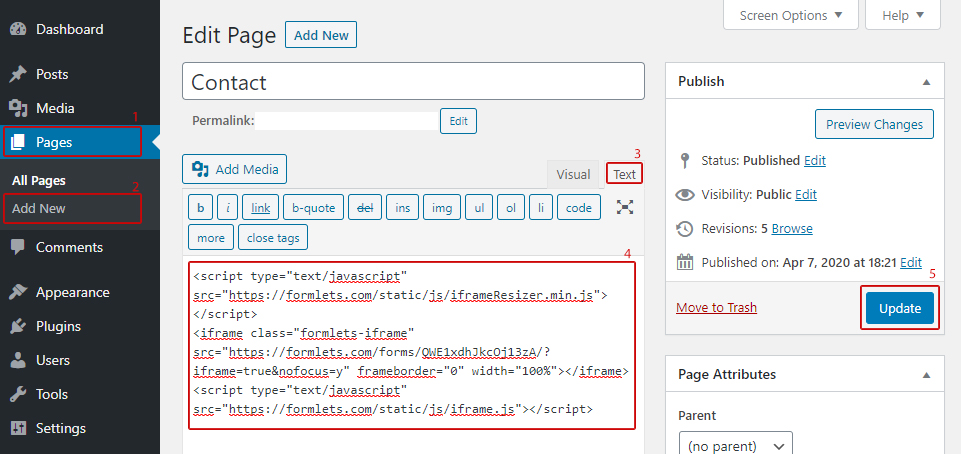Click the Comments speech bubble icon
This screenshot has width=961, height=454.
(x=18, y=248)
